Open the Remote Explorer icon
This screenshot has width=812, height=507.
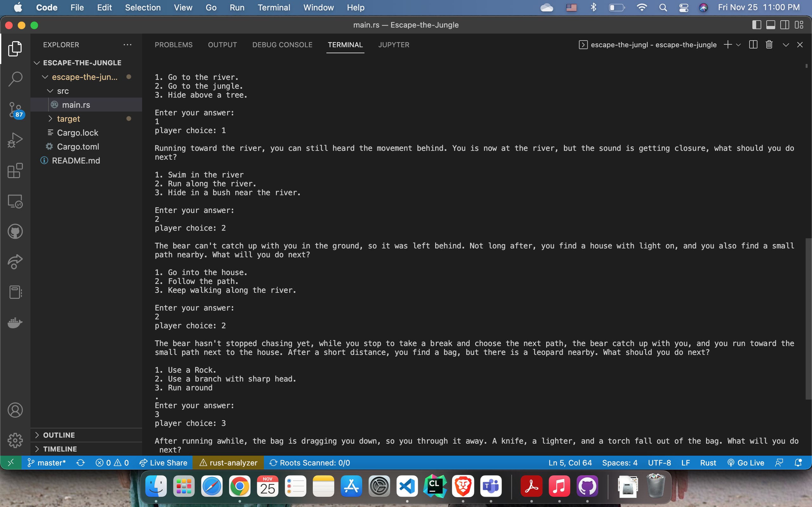15,201
